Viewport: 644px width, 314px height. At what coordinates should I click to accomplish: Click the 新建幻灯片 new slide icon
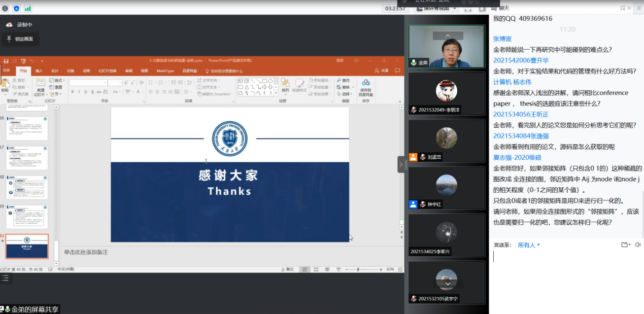(40, 84)
